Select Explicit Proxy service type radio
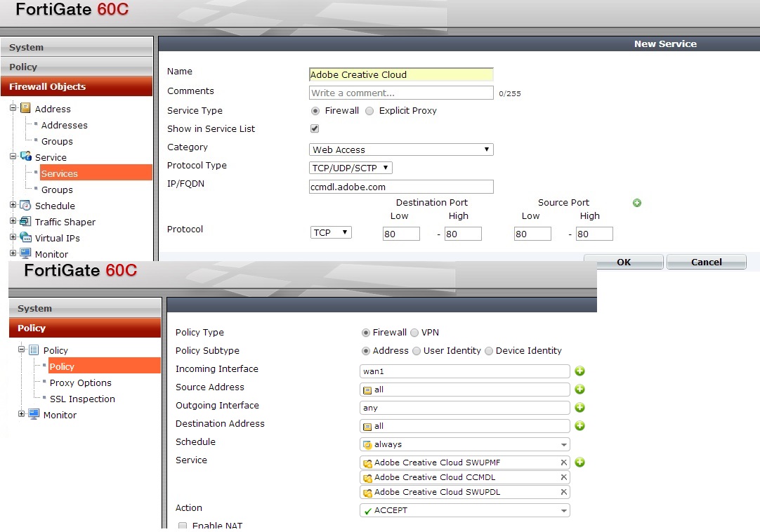 370,111
